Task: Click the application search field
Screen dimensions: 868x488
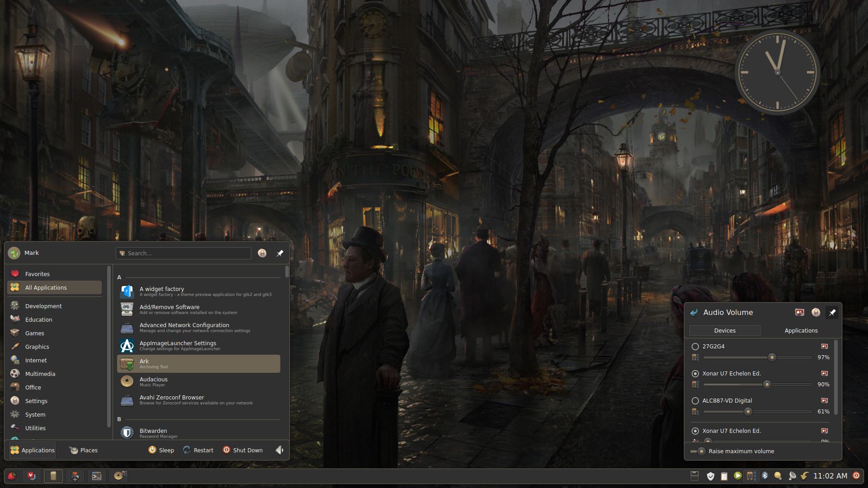Action: [x=184, y=253]
